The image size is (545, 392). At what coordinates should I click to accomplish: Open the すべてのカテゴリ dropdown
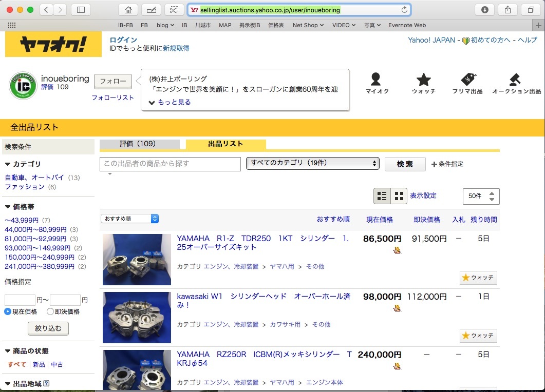[313, 163]
